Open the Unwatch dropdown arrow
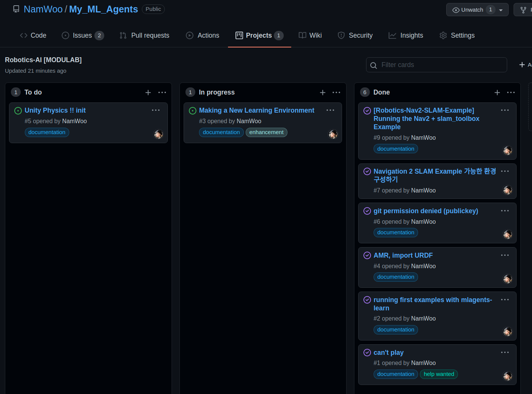Screen dimensions: 532x394 (x=500, y=9)
